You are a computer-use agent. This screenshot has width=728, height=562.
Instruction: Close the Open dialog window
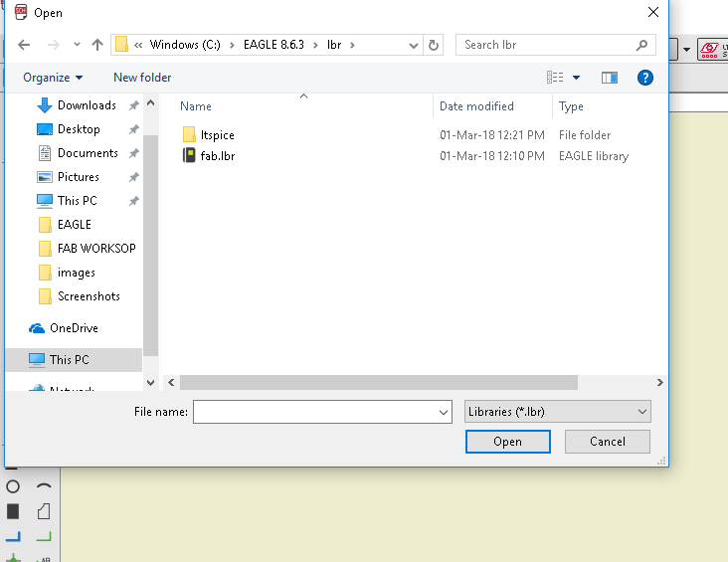(x=653, y=12)
